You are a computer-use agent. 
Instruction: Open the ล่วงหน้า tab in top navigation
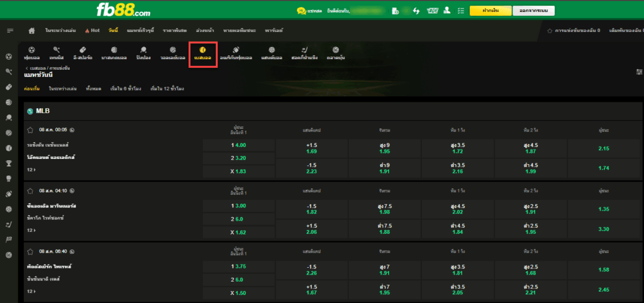point(204,31)
